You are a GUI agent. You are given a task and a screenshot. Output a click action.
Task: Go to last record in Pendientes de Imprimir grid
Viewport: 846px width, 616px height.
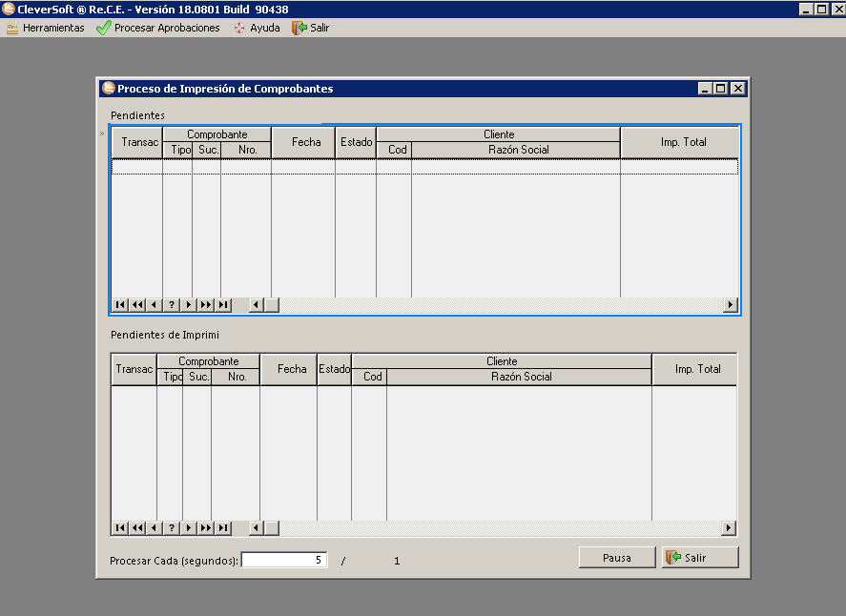223,528
